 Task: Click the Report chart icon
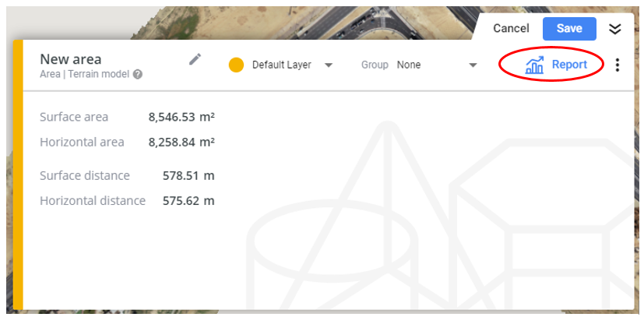tap(534, 65)
